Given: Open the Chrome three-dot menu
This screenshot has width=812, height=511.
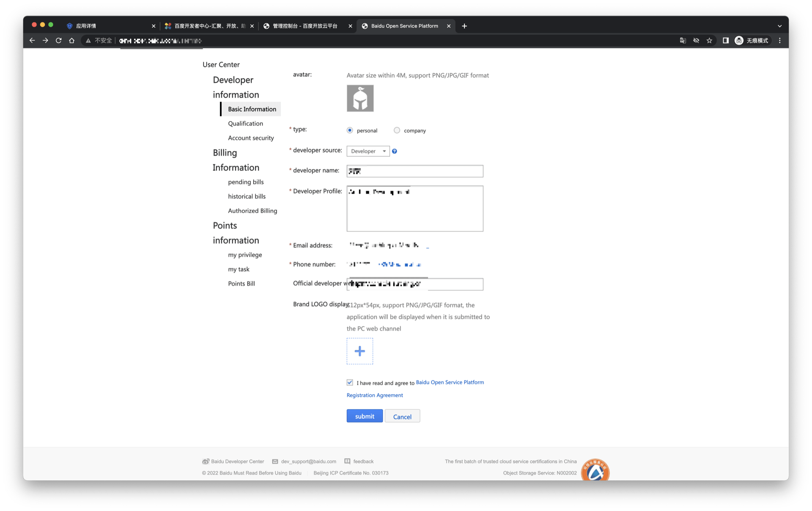Looking at the screenshot, I should [x=780, y=41].
